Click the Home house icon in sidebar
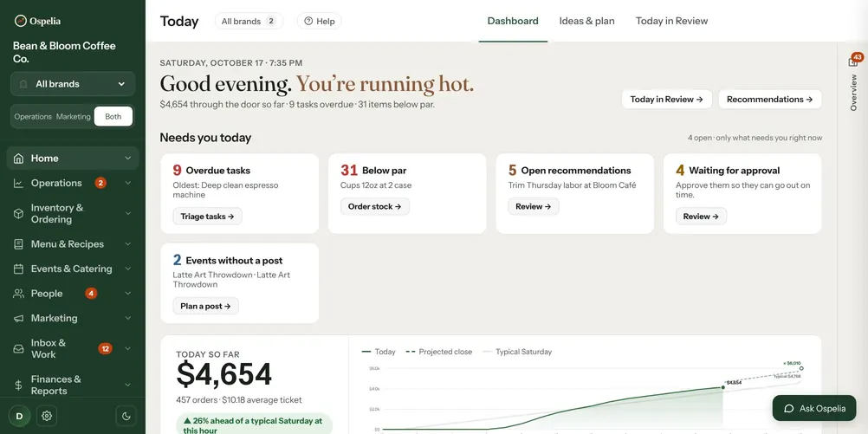The width and height of the screenshot is (868, 434). (x=18, y=159)
